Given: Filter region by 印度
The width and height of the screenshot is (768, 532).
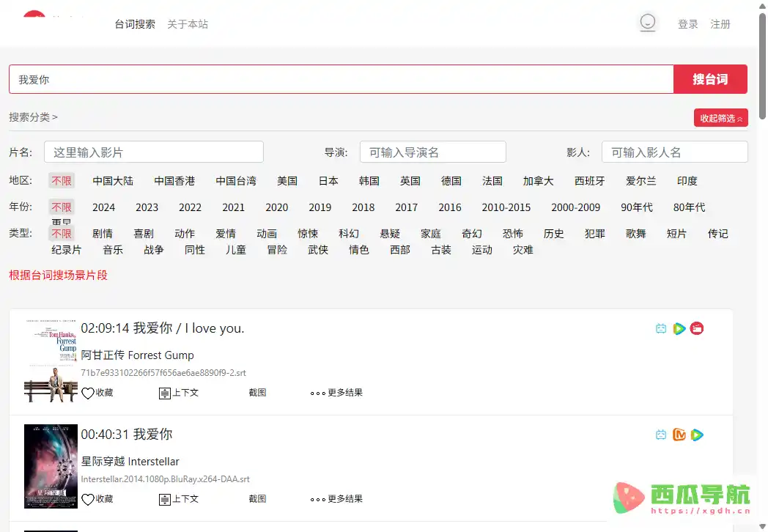Looking at the screenshot, I should (x=687, y=181).
